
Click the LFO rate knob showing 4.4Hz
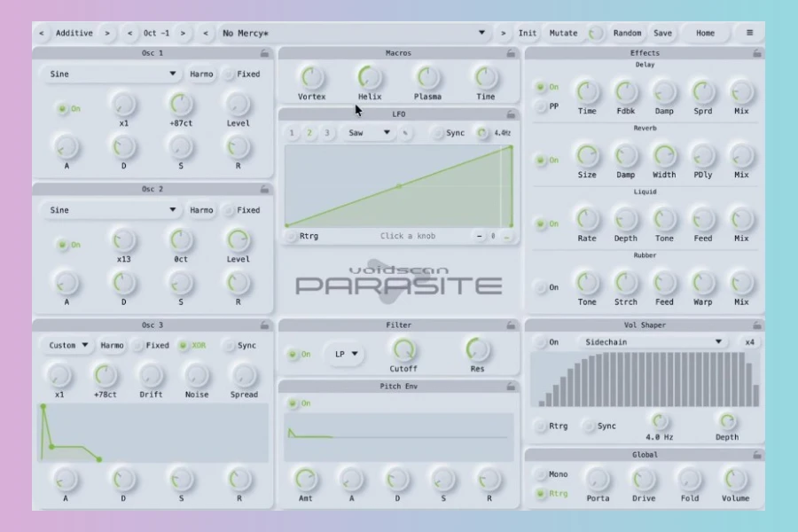(x=481, y=133)
